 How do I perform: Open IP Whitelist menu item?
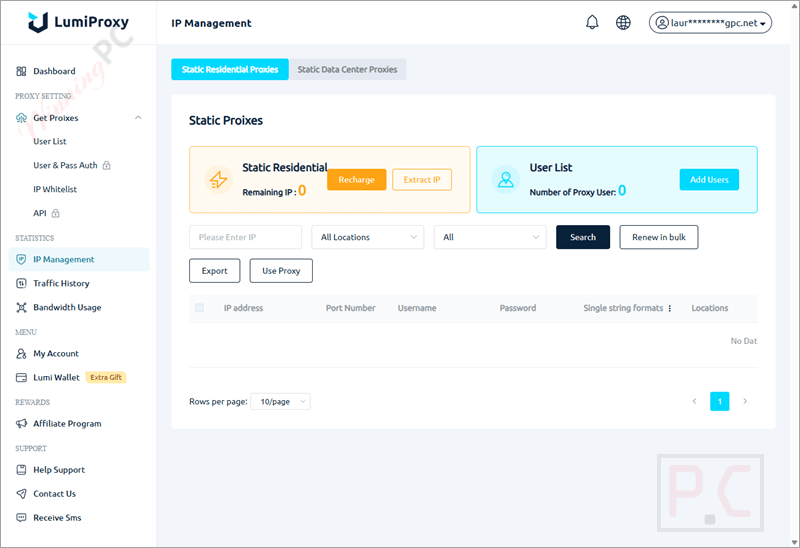point(55,189)
